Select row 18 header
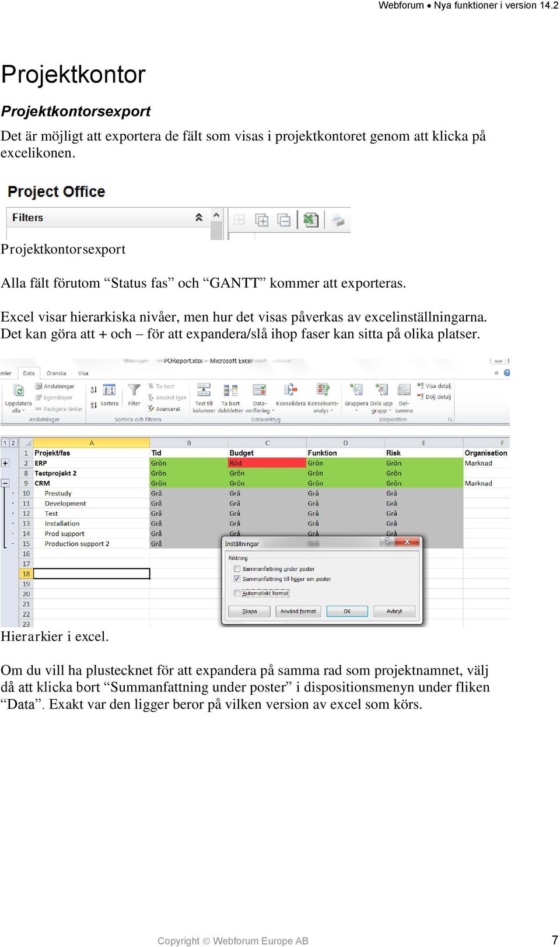 [26, 574]
